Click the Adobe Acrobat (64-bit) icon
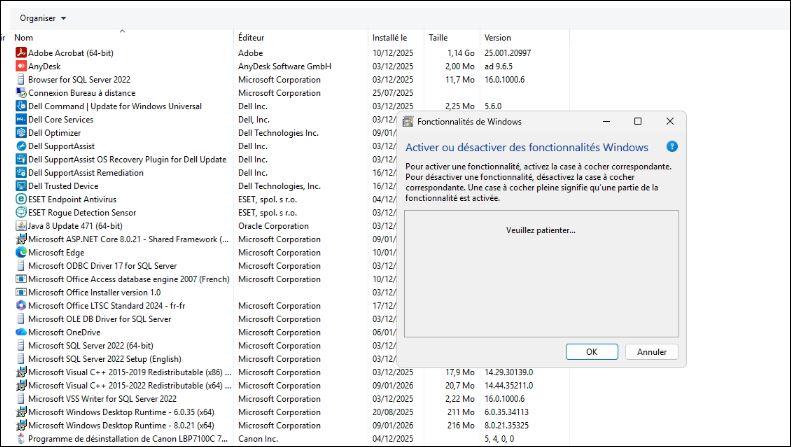 point(20,52)
